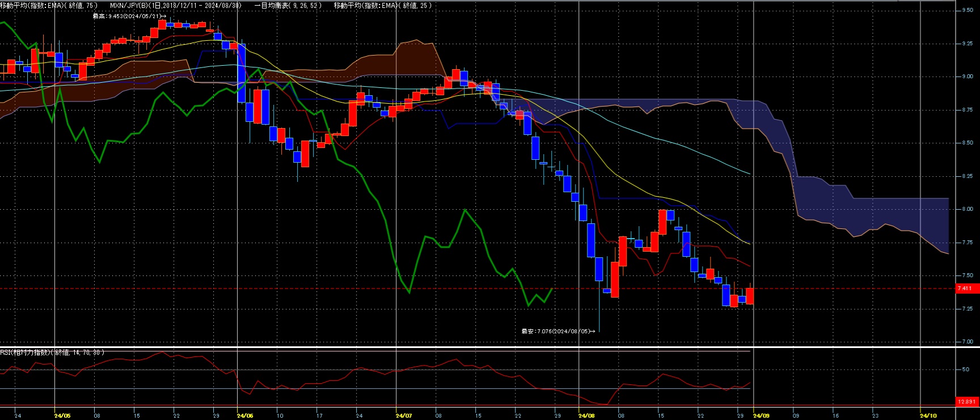Image resolution: width=980 pixels, height=420 pixels.
Task: Click the RSI 50 level axis label
Action: pos(965,370)
